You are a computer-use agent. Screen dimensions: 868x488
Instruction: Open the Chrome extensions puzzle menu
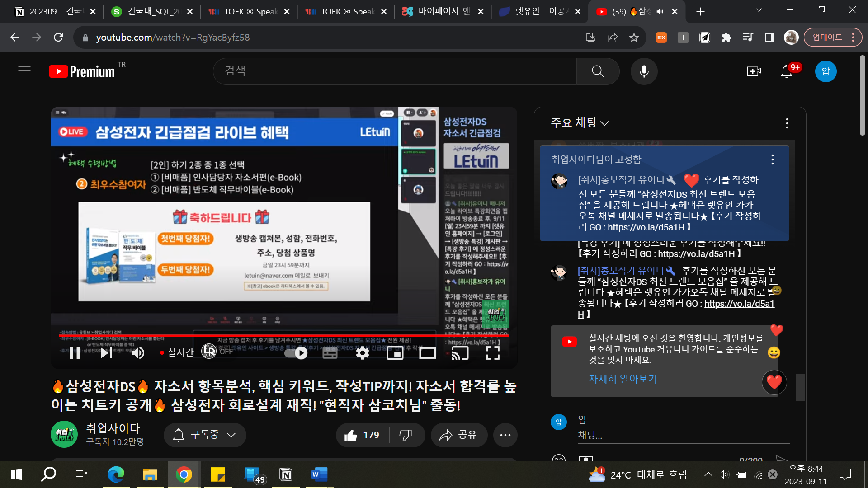(x=726, y=38)
